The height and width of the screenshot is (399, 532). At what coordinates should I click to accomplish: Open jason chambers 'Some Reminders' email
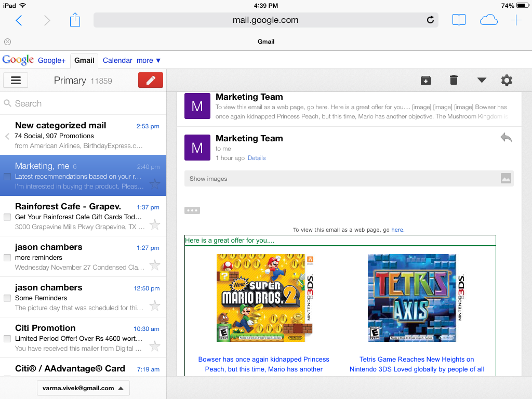tap(83, 297)
